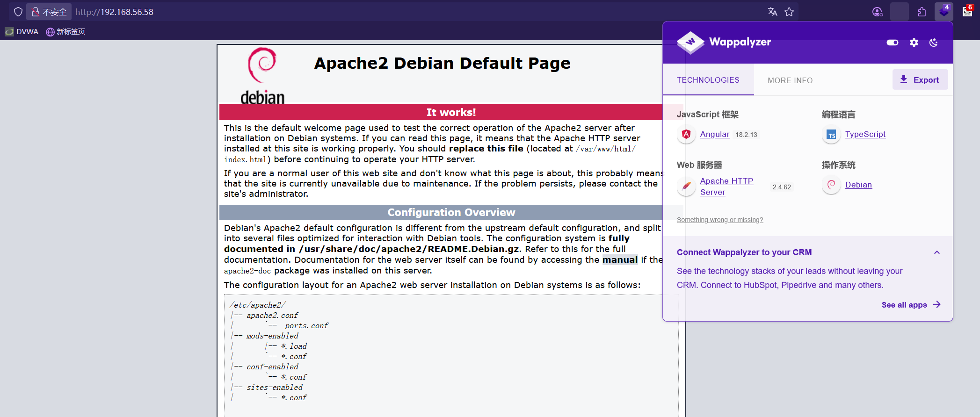
Task: Open Wappalyzer settings gear
Action: tap(914, 43)
